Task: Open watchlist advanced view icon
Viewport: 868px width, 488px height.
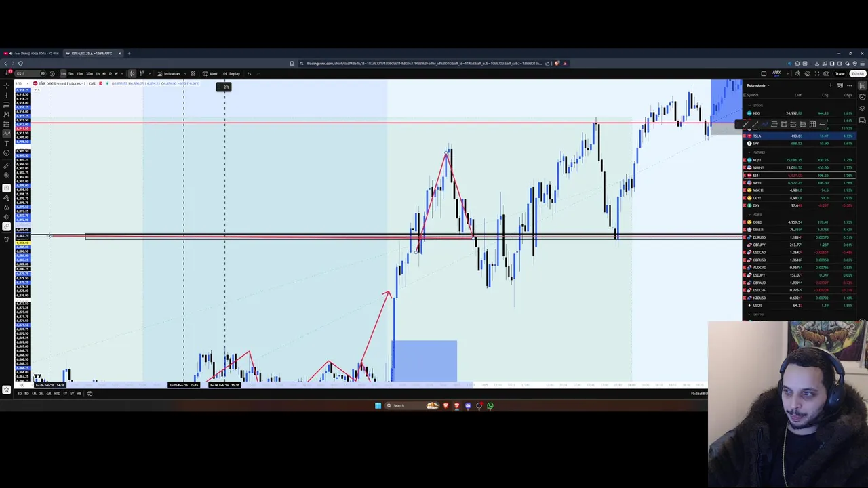Action: click(840, 85)
